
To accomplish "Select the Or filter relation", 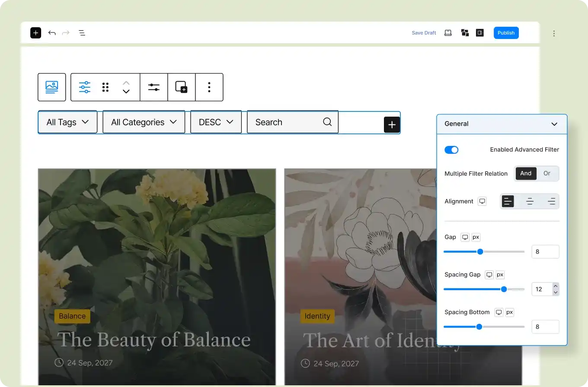I will pos(547,173).
